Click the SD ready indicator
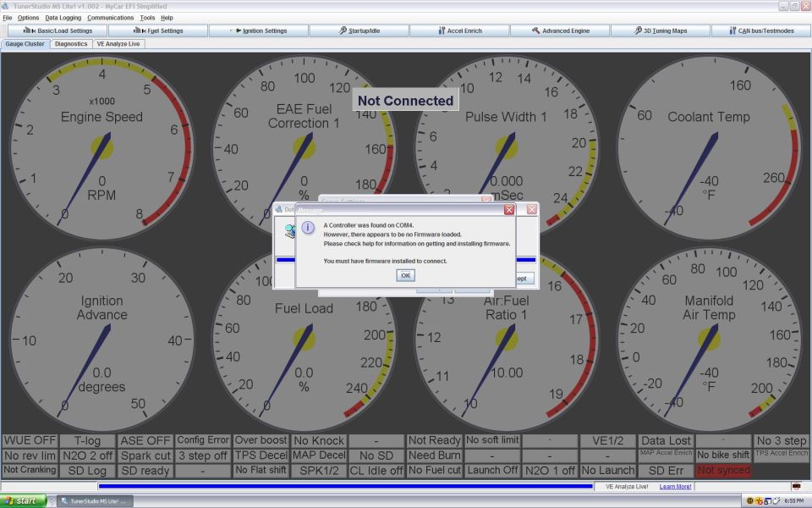 click(145, 471)
